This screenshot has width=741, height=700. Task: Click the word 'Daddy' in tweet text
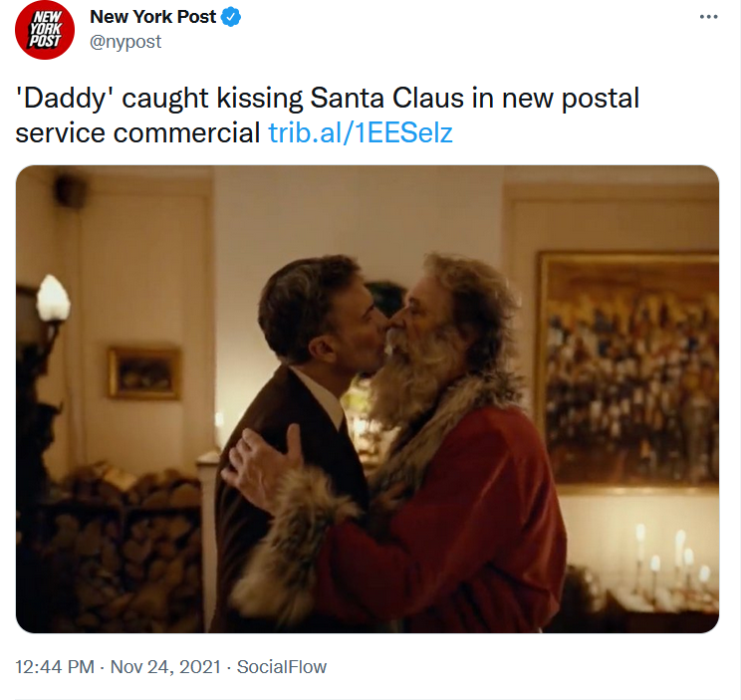click(x=65, y=99)
